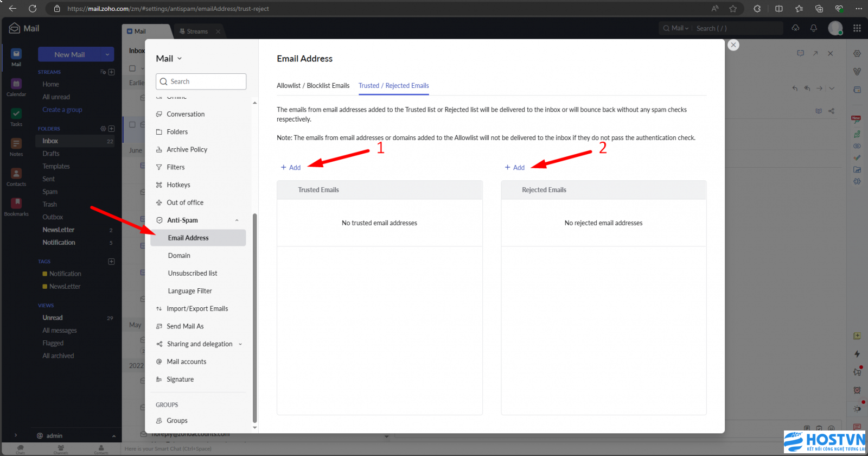868x456 pixels.
Task: Click Create a group link
Action: point(62,110)
